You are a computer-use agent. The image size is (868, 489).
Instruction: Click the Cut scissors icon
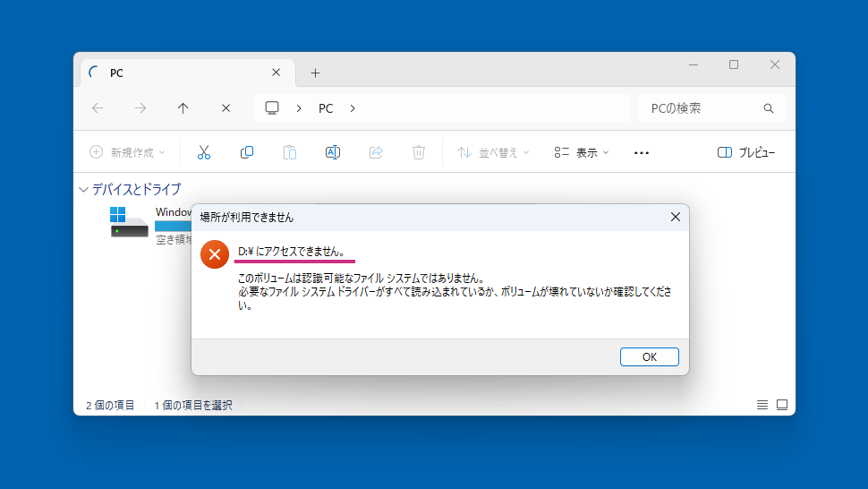[204, 152]
